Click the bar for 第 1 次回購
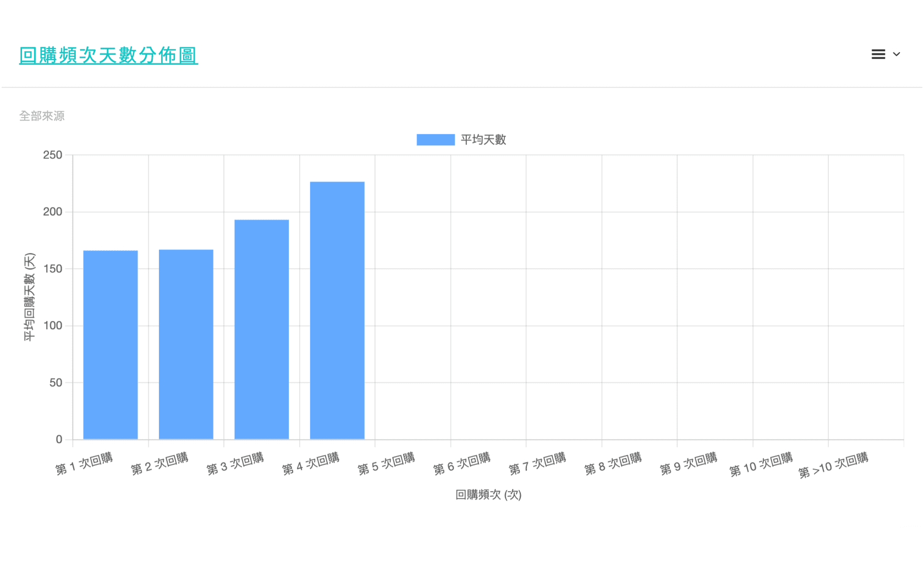The width and height of the screenshot is (924, 561). tap(111, 344)
